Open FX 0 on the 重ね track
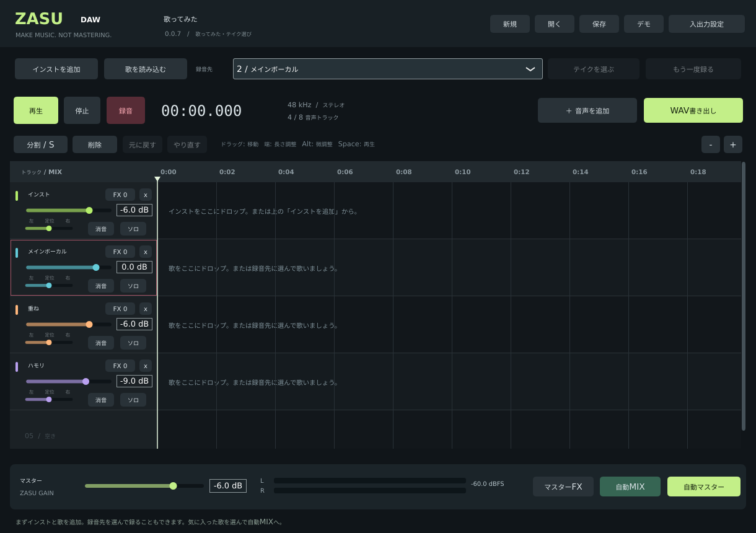The width and height of the screenshot is (756, 533). pyautogui.click(x=120, y=309)
